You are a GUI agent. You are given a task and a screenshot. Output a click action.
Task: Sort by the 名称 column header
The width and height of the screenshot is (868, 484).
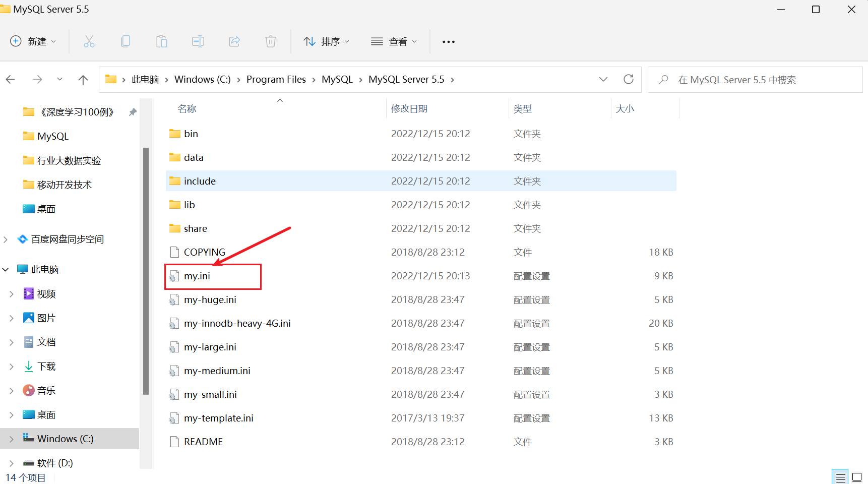[x=187, y=108]
